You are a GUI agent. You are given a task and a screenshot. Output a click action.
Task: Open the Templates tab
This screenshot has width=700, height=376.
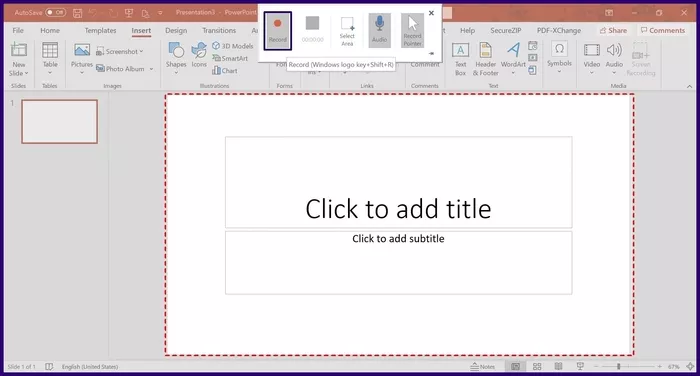click(x=100, y=30)
